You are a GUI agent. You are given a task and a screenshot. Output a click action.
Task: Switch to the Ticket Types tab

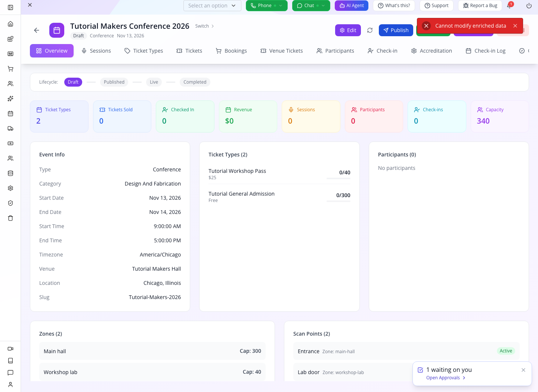(x=144, y=51)
